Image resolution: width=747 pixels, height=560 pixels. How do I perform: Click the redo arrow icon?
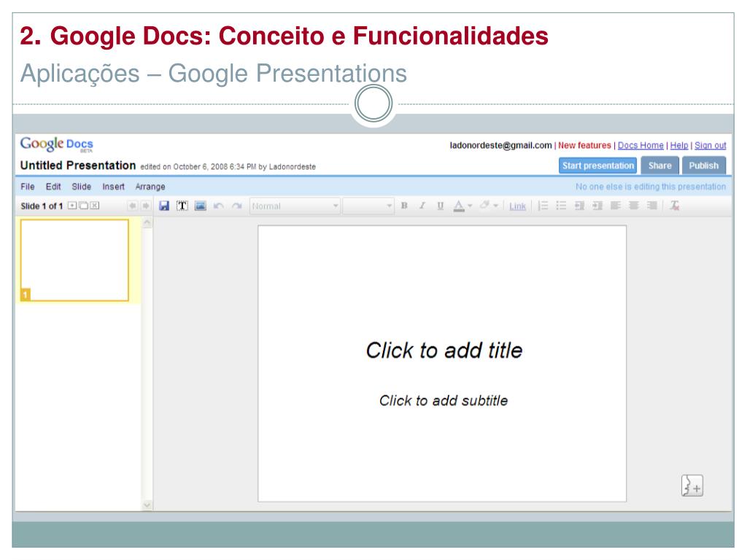click(x=237, y=206)
